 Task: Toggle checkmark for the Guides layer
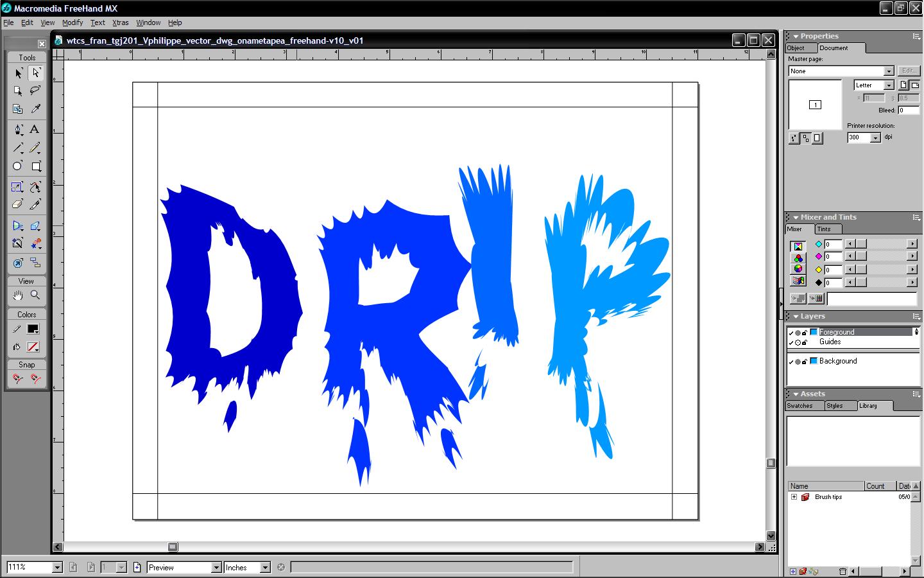(x=791, y=342)
